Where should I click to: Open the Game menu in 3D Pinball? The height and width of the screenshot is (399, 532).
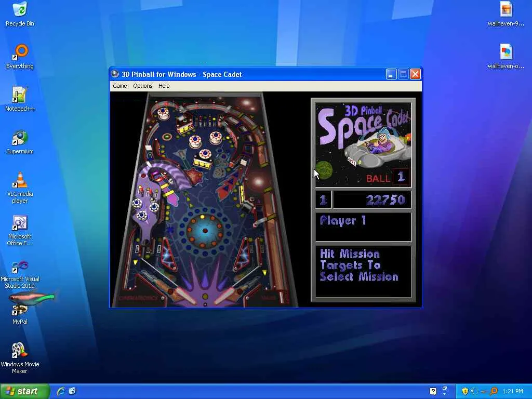120,86
